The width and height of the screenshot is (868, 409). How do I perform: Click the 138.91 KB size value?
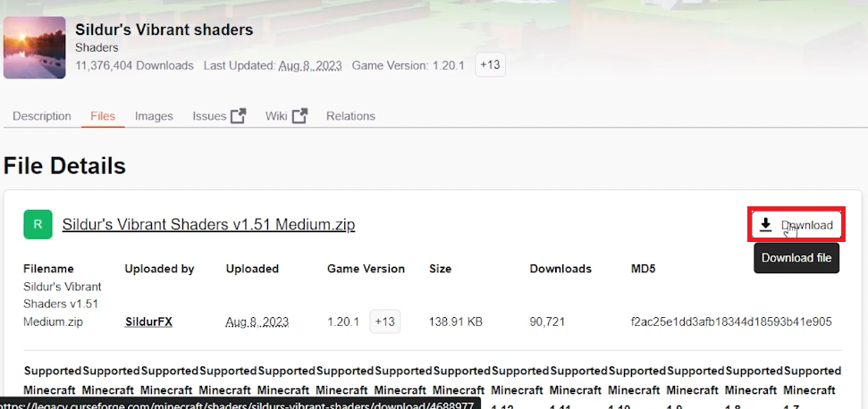456,321
